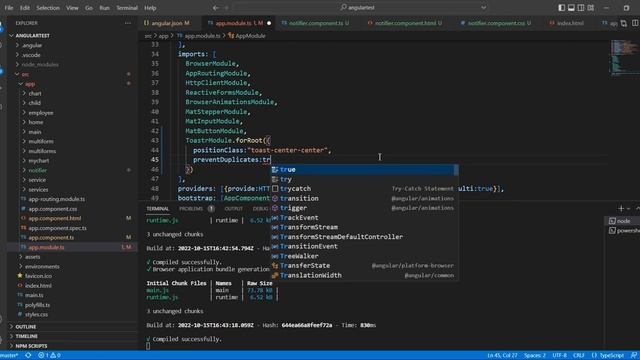Select 'trycatch' snippet suggestion
Screen dimensions: 640x360
point(364,189)
